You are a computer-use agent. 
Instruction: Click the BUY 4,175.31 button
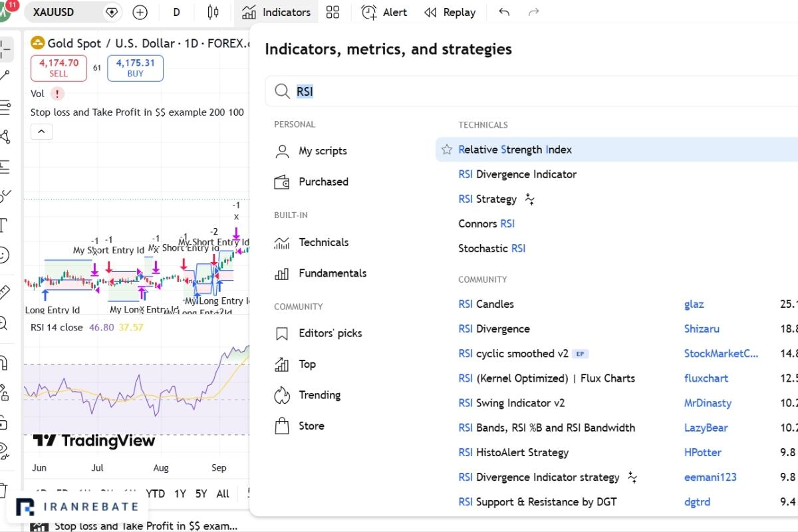click(135, 68)
